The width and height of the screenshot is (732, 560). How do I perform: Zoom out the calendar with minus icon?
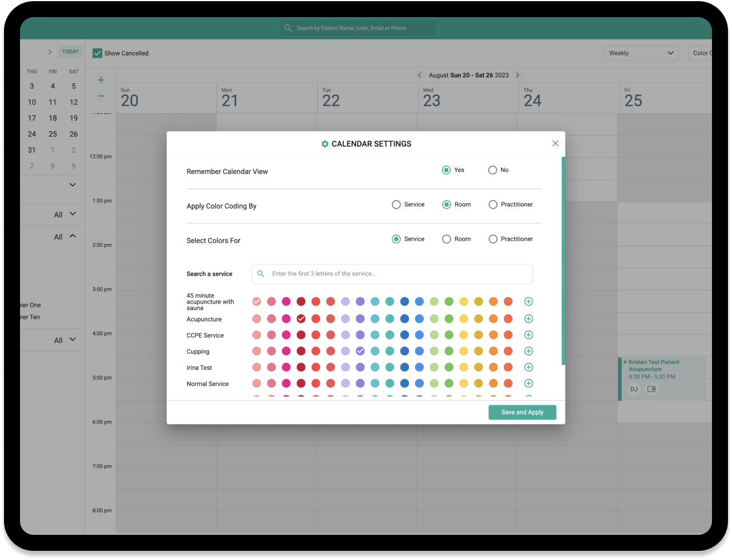click(x=101, y=96)
